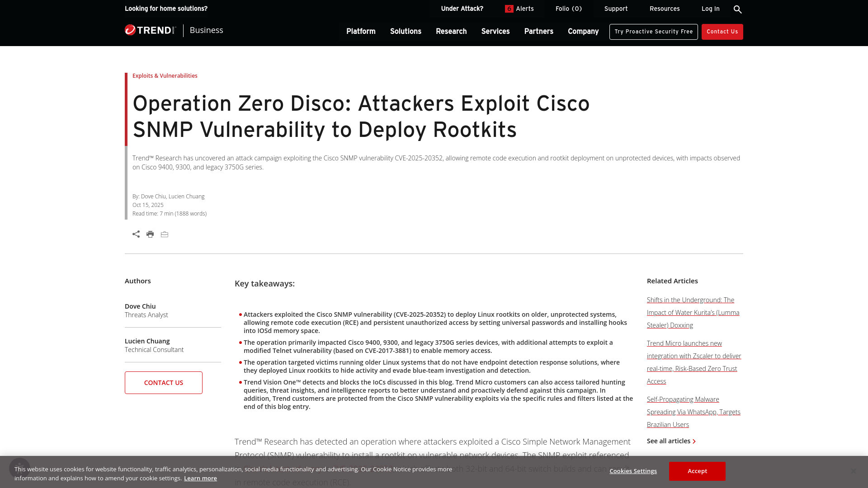
Task: Open Cookies Settings
Action: pyautogui.click(x=633, y=471)
